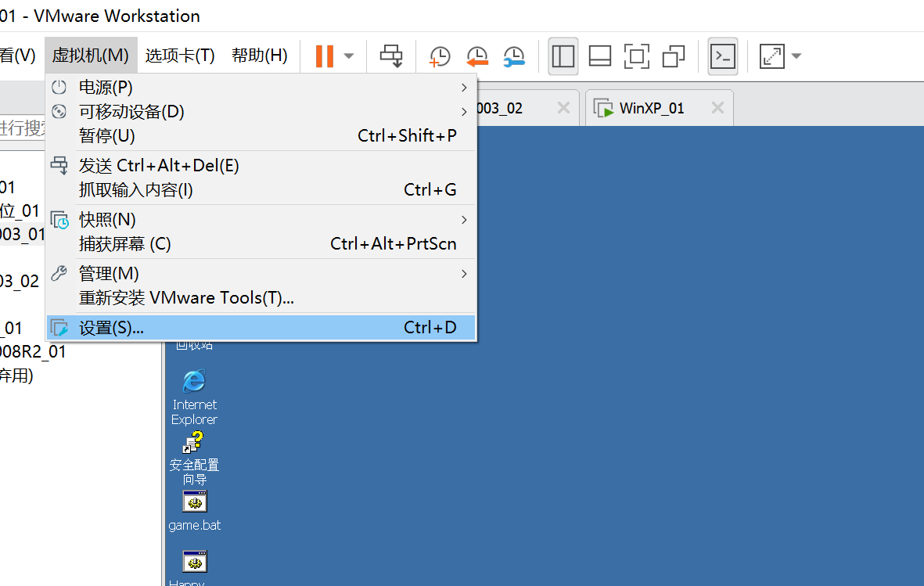924x586 pixels.
Task: Click the orange Pause virtual machine icon
Action: click(324, 56)
